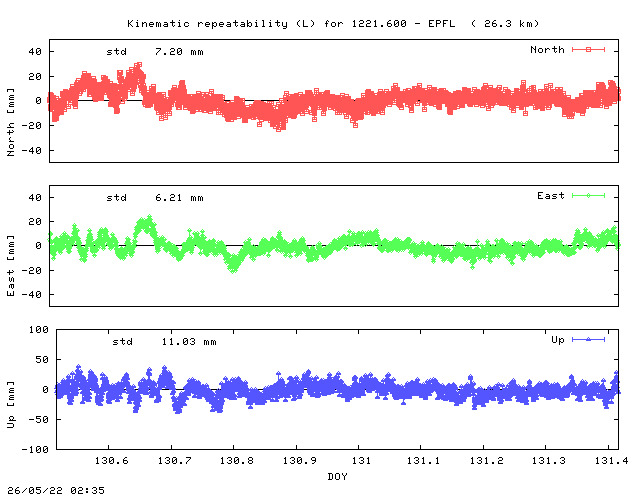Click the timestamp '26/05/22 02:35'
The height and width of the screenshot is (496, 640).
coord(56,490)
